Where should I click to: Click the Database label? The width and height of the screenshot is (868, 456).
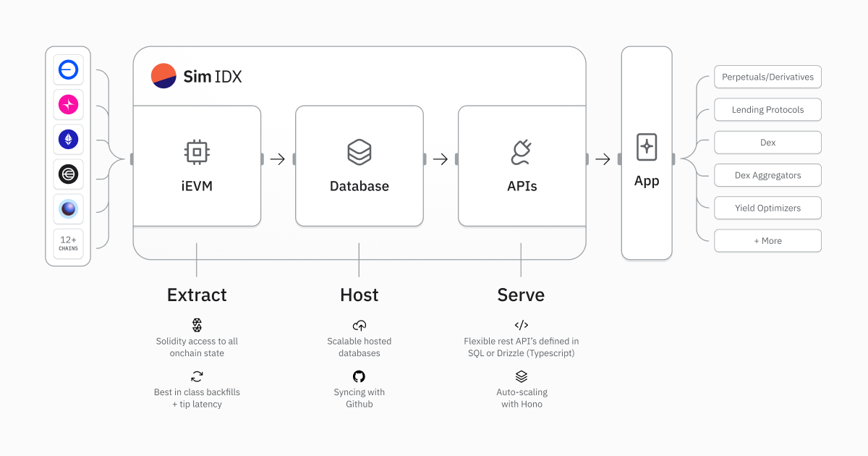point(359,186)
